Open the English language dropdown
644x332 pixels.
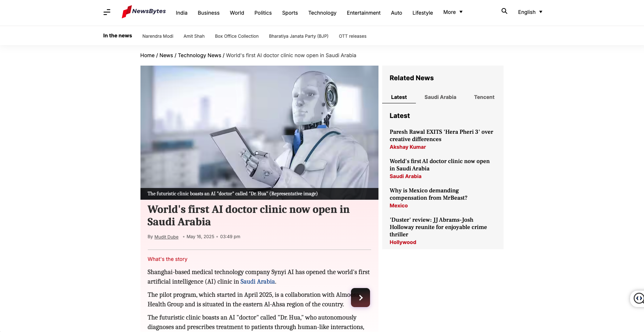tap(530, 12)
